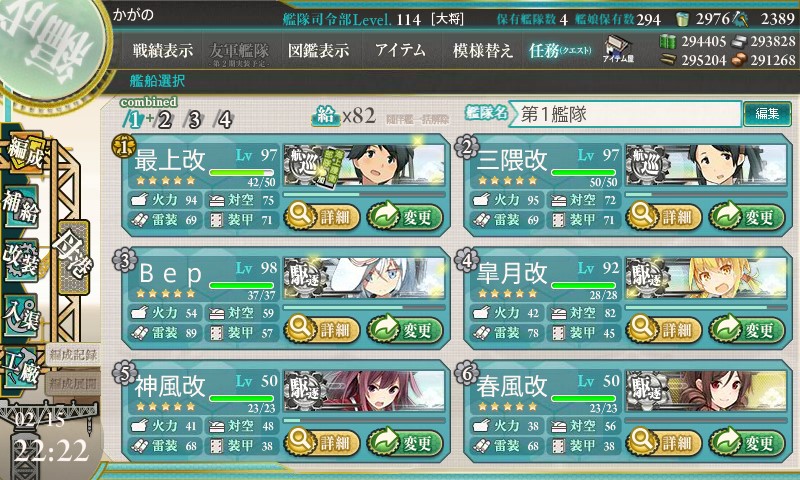Open the 任務 quest menu
Image resolution: width=800 pixels, height=480 pixels.
[x=560, y=50]
